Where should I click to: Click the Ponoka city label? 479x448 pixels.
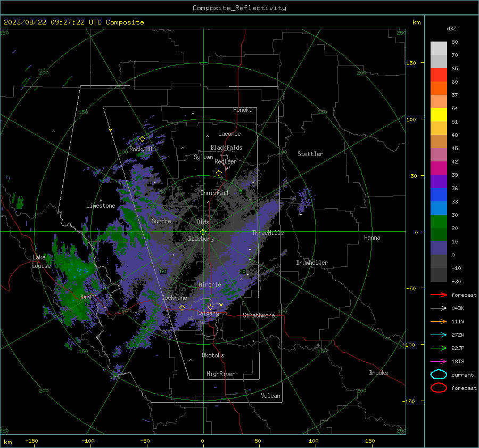pyautogui.click(x=243, y=110)
